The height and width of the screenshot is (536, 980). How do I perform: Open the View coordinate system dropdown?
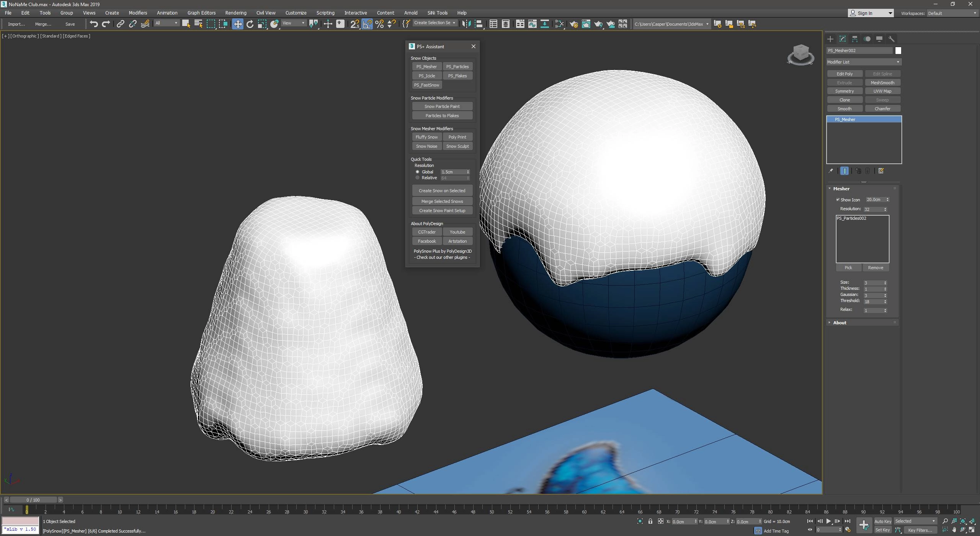click(294, 23)
